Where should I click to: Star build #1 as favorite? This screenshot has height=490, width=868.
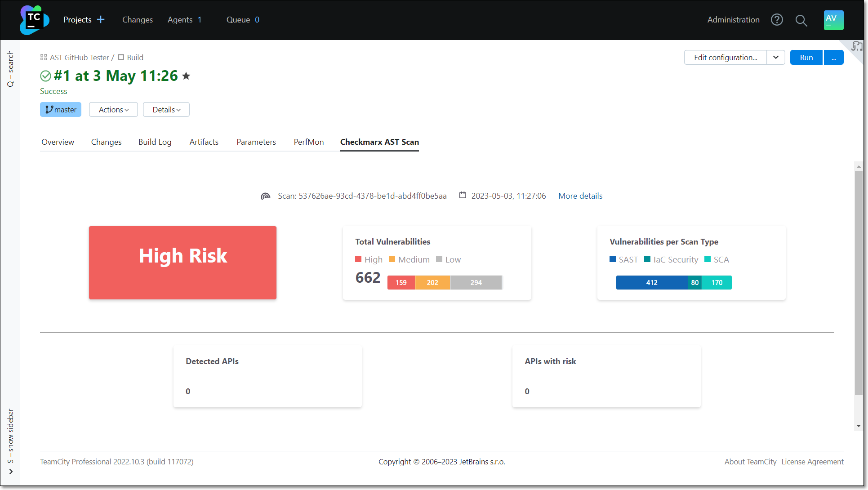(x=186, y=76)
